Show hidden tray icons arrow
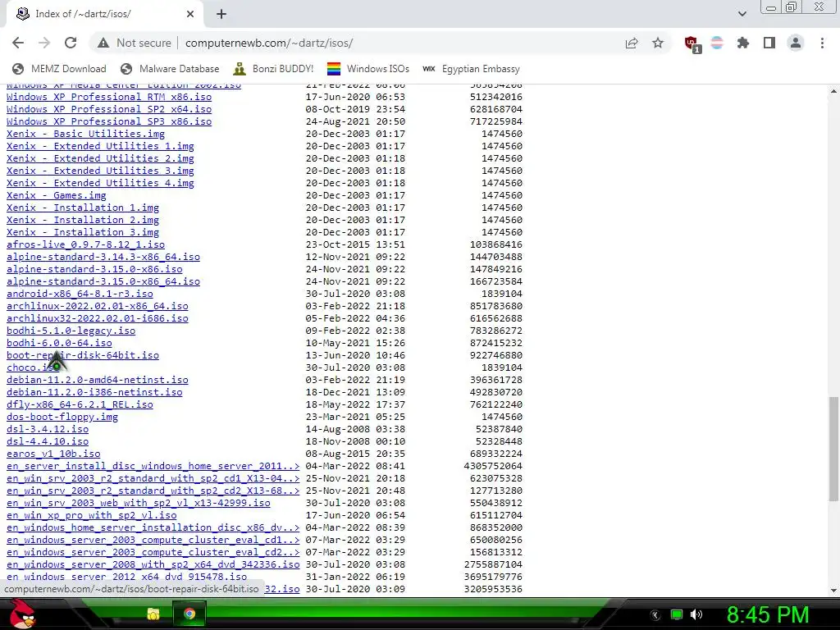The width and height of the screenshot is (840, 630). pyautogui.click(x=655, y=615)
